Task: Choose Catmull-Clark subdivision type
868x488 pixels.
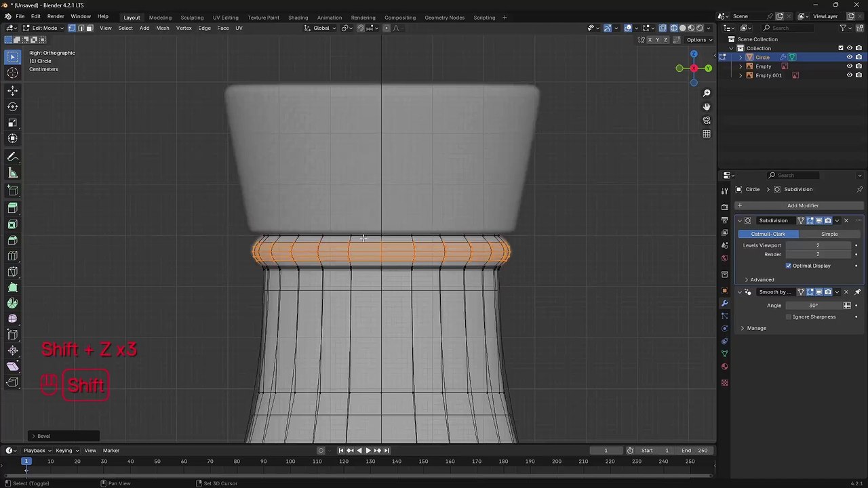Action: pyautogui.click(x=768, y=234)
